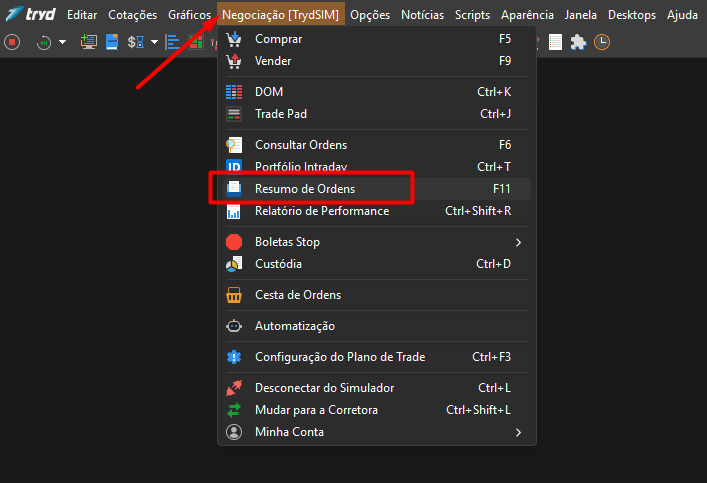The image size is (707, 483).
Task: Open the Editar menu
Action: point(82,15)
